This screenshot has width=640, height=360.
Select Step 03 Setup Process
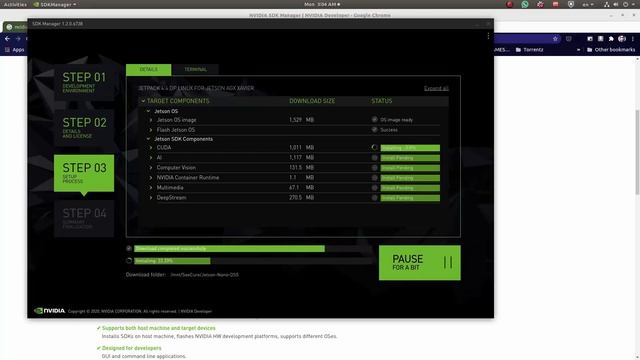(x=84, y=173)
